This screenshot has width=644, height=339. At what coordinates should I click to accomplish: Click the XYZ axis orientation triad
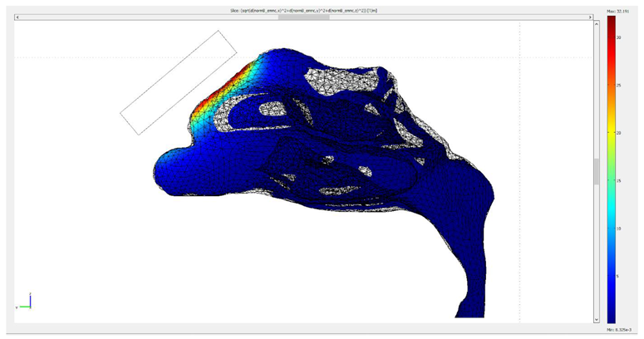pyautogui.click(x=26, y=302)
